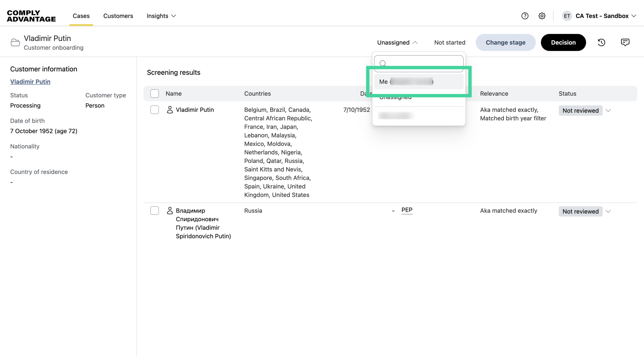
Task: Click the case folder icon
Action: [x=15, y=43]
